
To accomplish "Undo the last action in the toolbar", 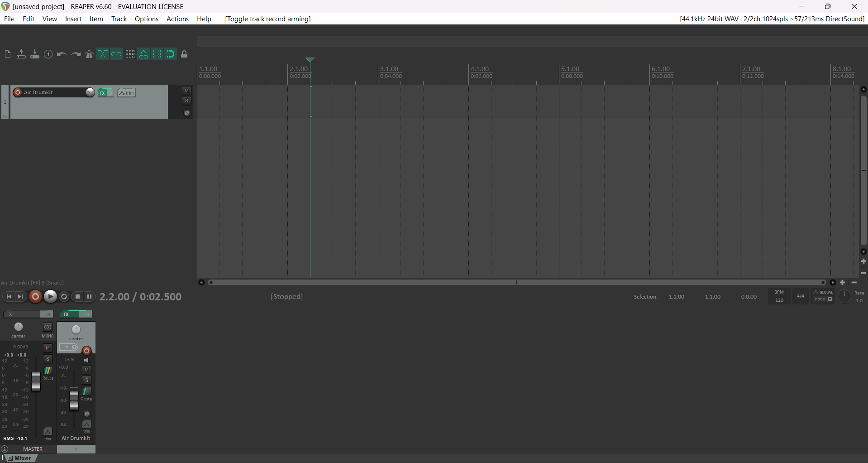I will [x=62, y=54].
